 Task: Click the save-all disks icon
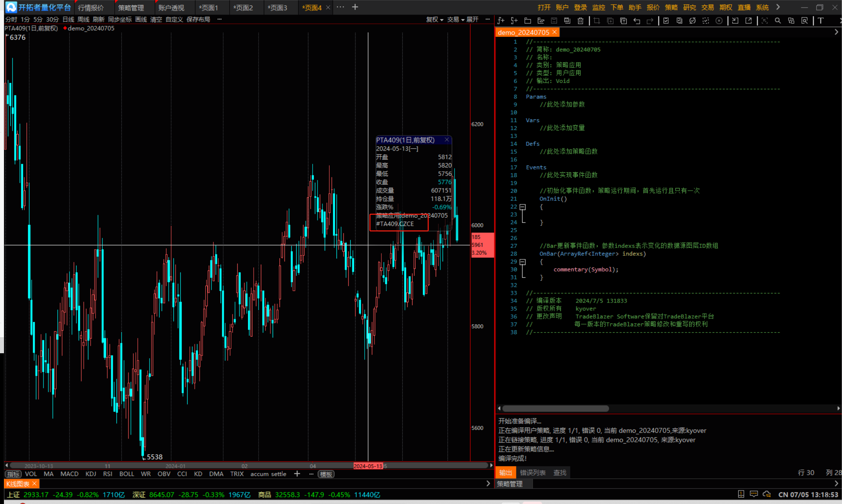(567, 21)
